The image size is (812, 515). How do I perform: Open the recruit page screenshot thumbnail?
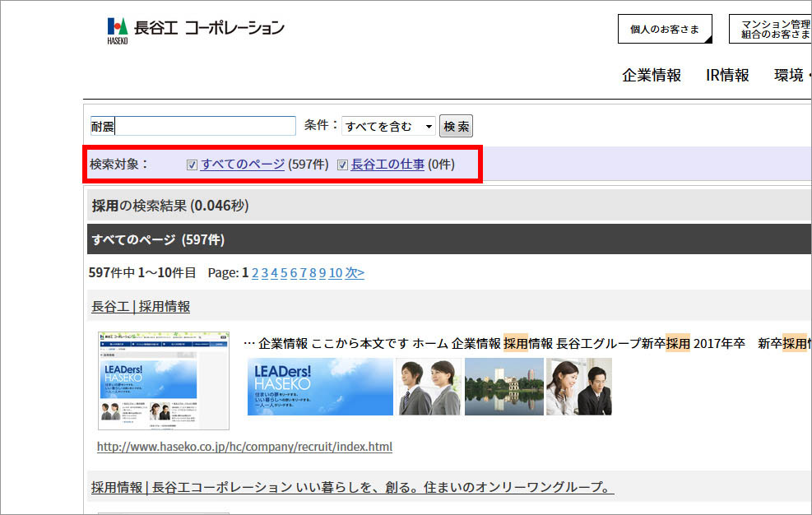click(164, 381)
